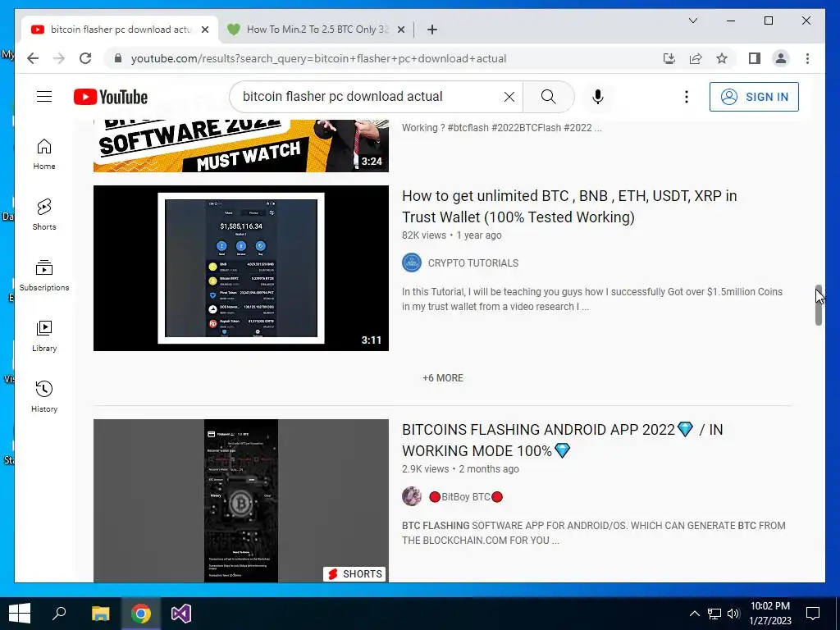Open volume control in tray
Image resolution: width=840 pixels, height=630 pixels.
pyautogui.click(x=733, y=614)
